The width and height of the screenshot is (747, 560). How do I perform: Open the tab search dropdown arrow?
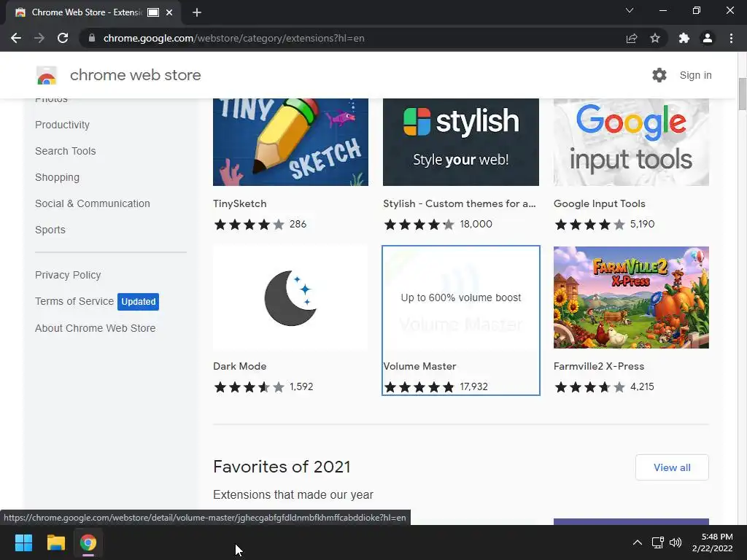pyautogui.click(x=630, y=10)
